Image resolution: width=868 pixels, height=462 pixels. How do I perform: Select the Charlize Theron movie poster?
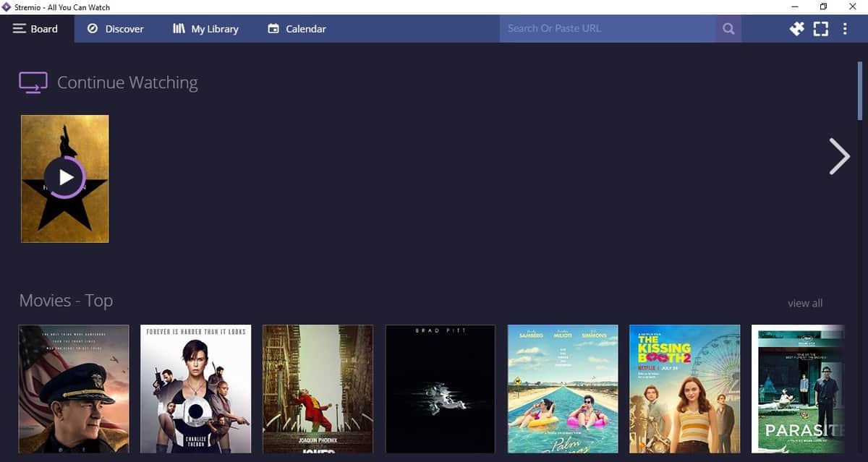coord(196,389)
